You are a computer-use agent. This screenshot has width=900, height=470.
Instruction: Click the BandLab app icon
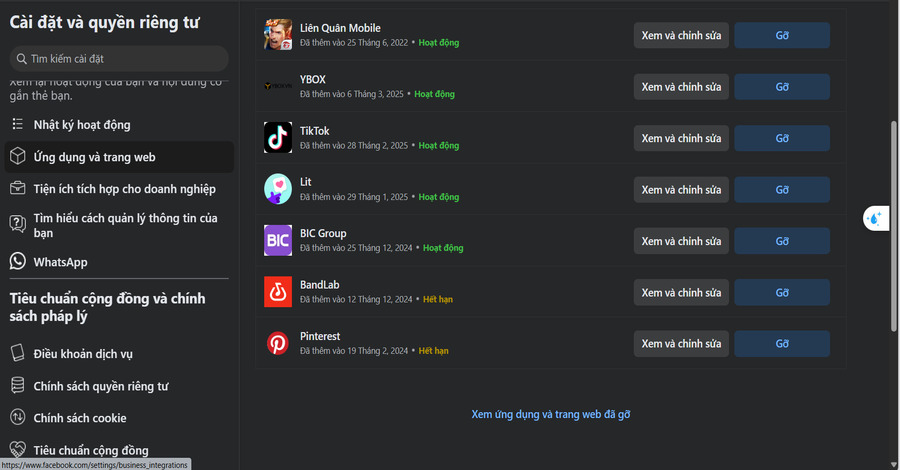(278, 292)
